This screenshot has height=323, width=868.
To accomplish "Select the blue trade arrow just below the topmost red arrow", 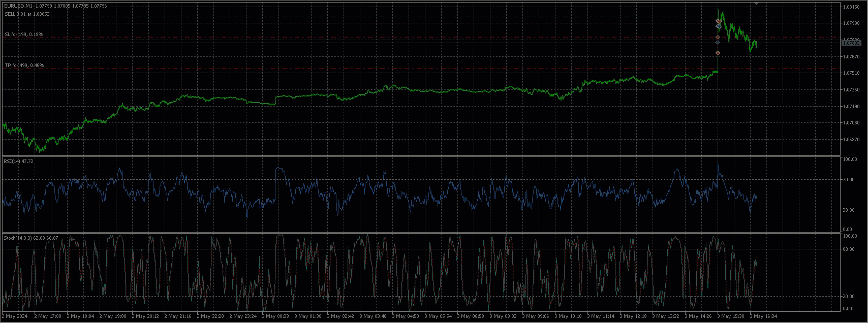I will click(718, 26).
